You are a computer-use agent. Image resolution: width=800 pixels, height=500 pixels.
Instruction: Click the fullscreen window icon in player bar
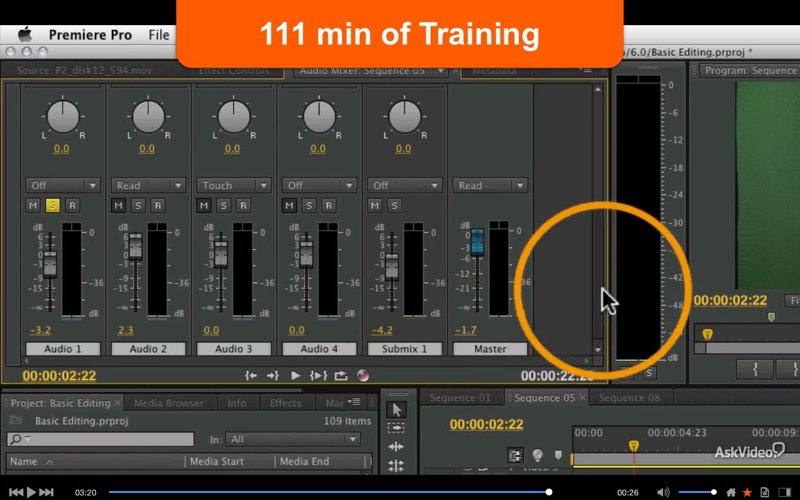click(785, 492)
